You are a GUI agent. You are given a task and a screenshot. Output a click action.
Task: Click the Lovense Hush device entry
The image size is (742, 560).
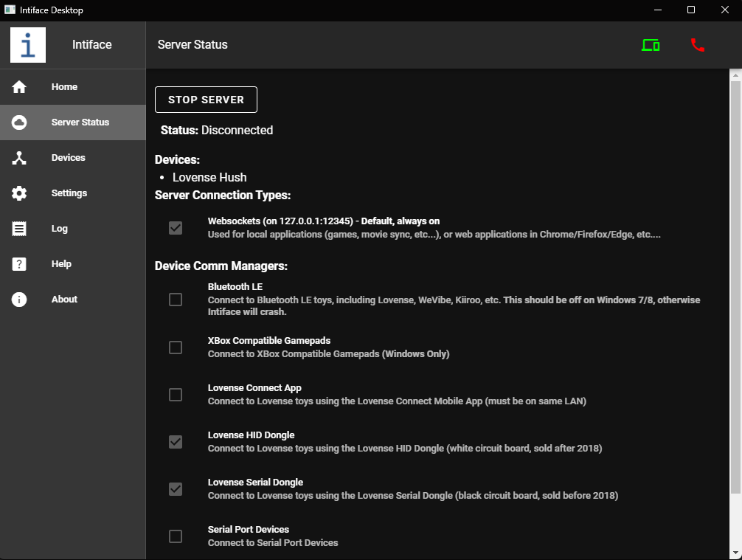pyautogui.click(x=209, y=178)
